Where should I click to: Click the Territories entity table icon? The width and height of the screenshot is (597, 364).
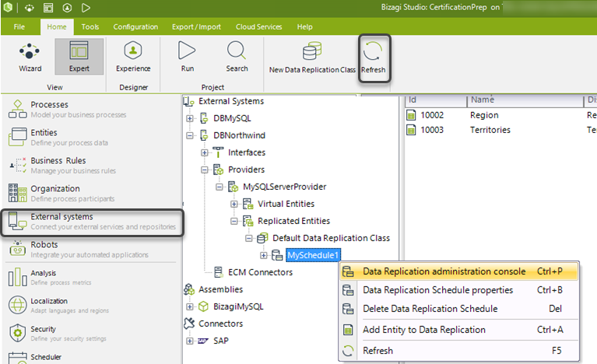pyautogui.click(x=411, y=130)
